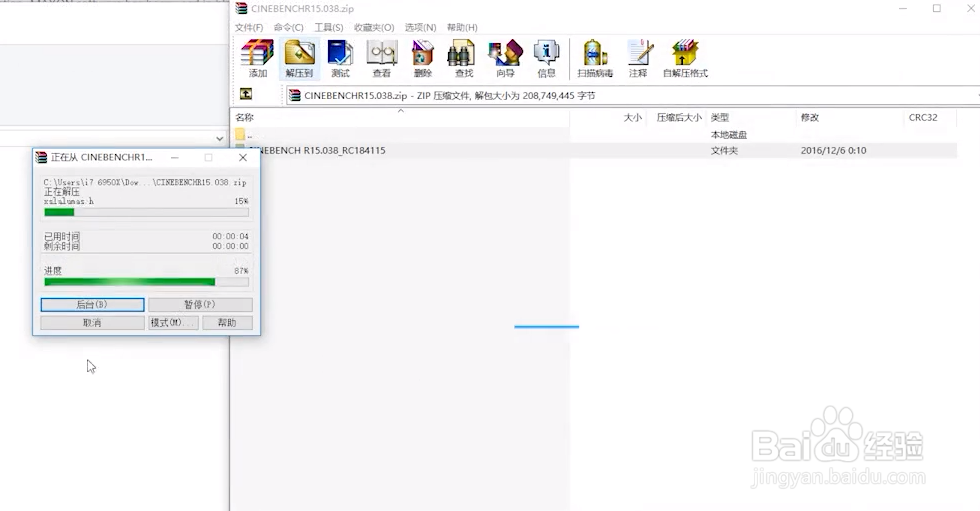Screen dimensions: 980x511
Task: Open the File (文件) menu
Action: coord(249,27)
